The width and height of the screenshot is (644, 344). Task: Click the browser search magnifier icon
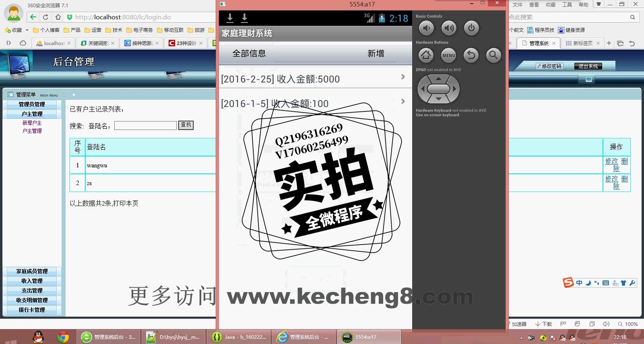[633, 17]
